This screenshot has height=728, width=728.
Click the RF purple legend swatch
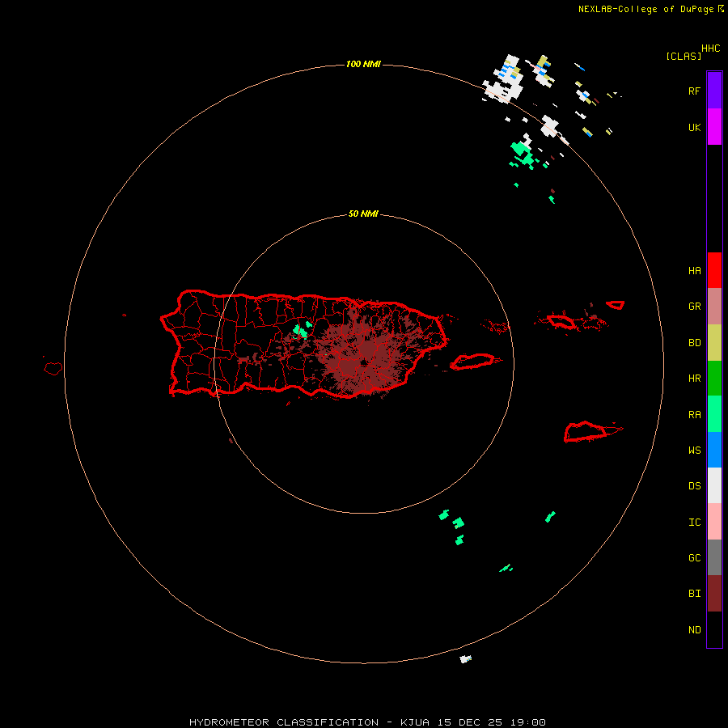[x=714, y=91]
